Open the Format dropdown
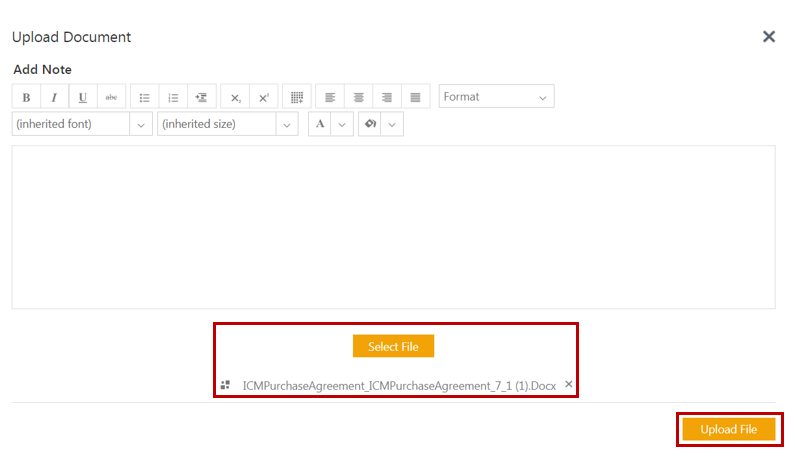 pyautogui.click(x=496, y=97)
